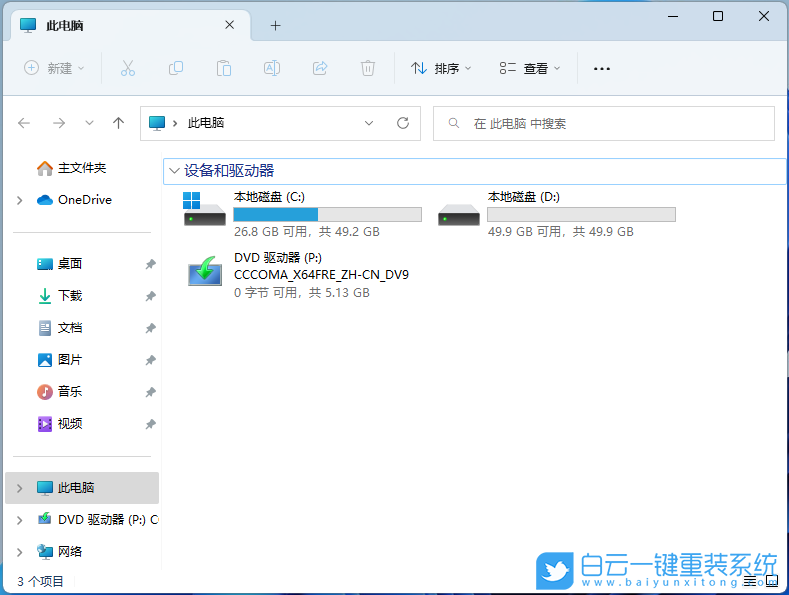Click the Rename icon in toolbar

[272, 68]
